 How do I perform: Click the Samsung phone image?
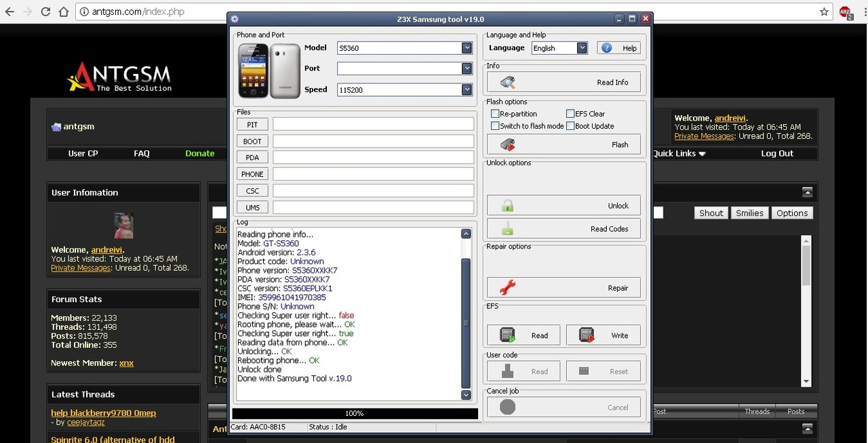[x=269, y=71]
